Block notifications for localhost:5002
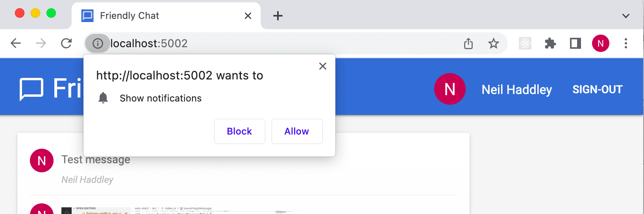 pyautogui.click(x=239, y=131)
